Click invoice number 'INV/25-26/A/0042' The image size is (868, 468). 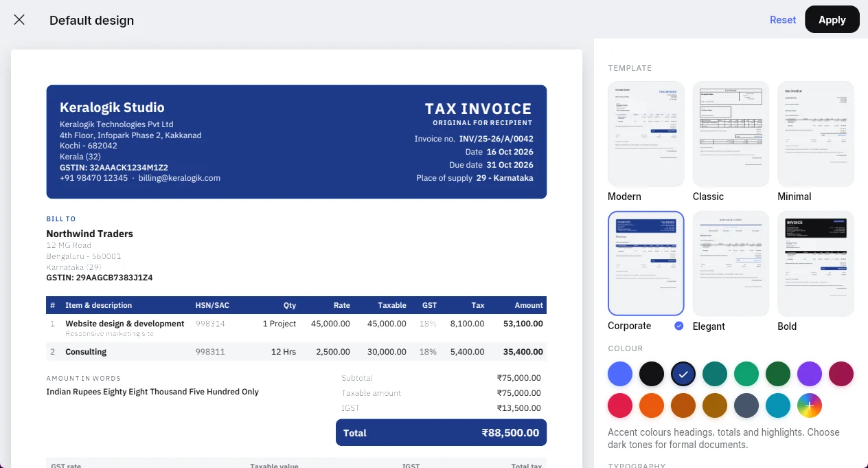tap(496, 139)
